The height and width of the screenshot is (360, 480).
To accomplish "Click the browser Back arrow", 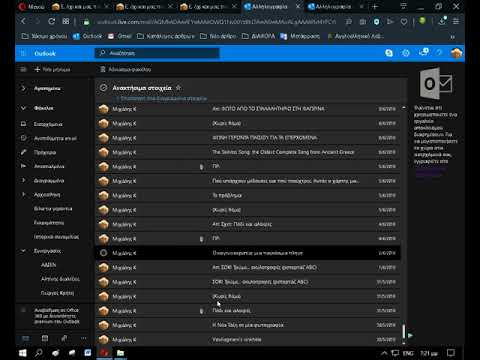I will tap(23, 21).
